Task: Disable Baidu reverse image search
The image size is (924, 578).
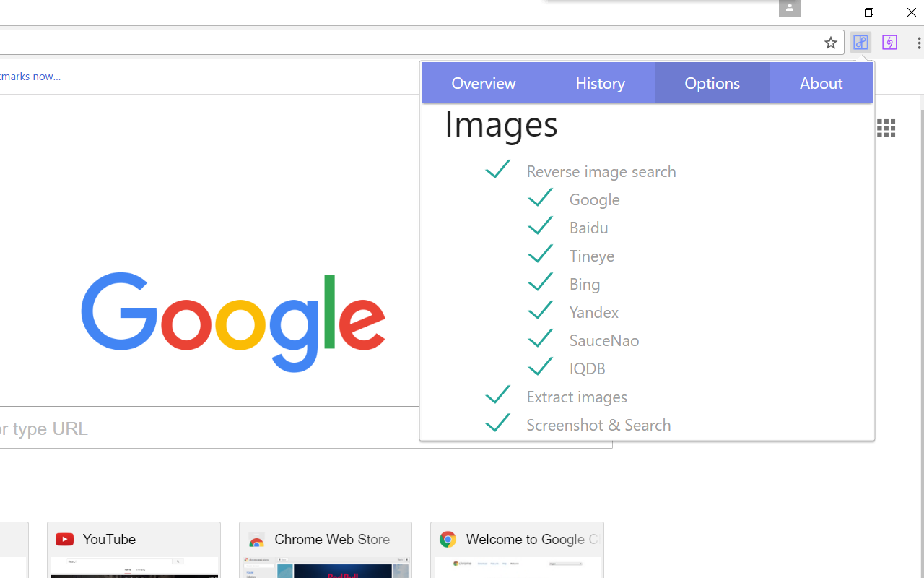Action: click(x=541, y=225)
